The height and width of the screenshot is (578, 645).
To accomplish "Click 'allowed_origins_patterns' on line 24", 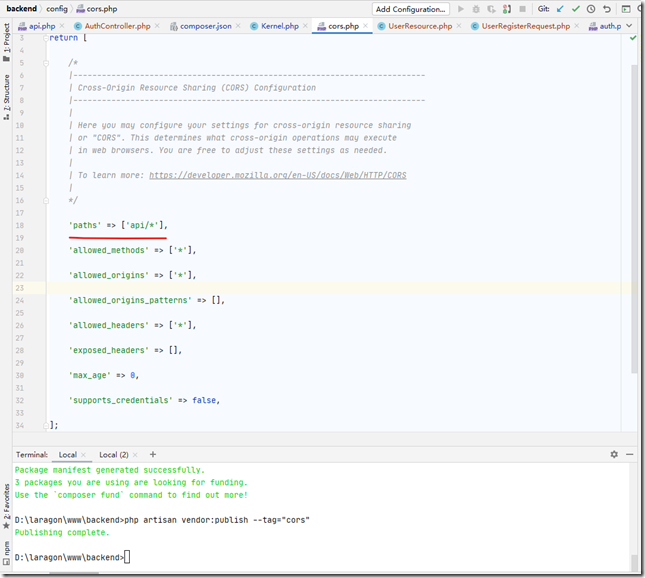I will 130,300.
